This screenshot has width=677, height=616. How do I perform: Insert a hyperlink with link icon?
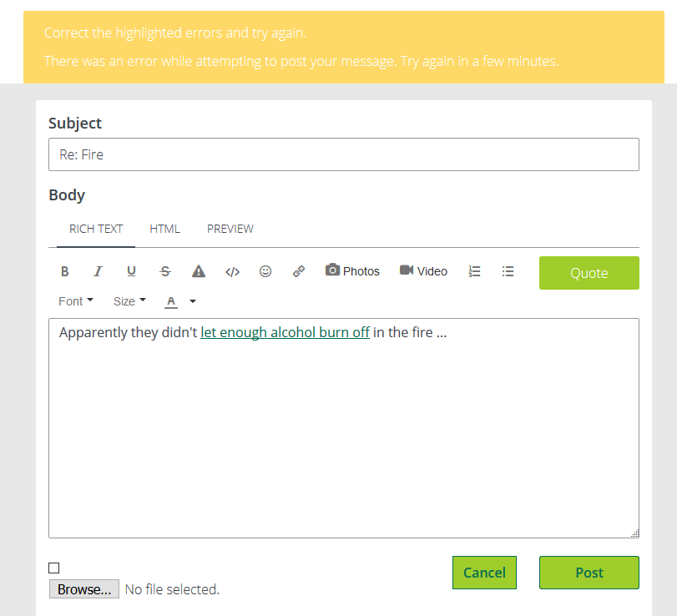[x=299, y=271]
